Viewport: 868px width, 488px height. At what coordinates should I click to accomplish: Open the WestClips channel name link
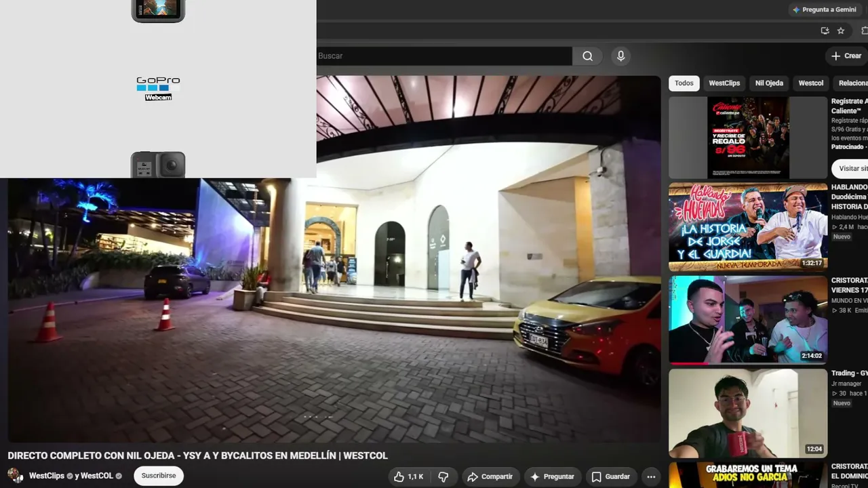click(x=47, y=476)
